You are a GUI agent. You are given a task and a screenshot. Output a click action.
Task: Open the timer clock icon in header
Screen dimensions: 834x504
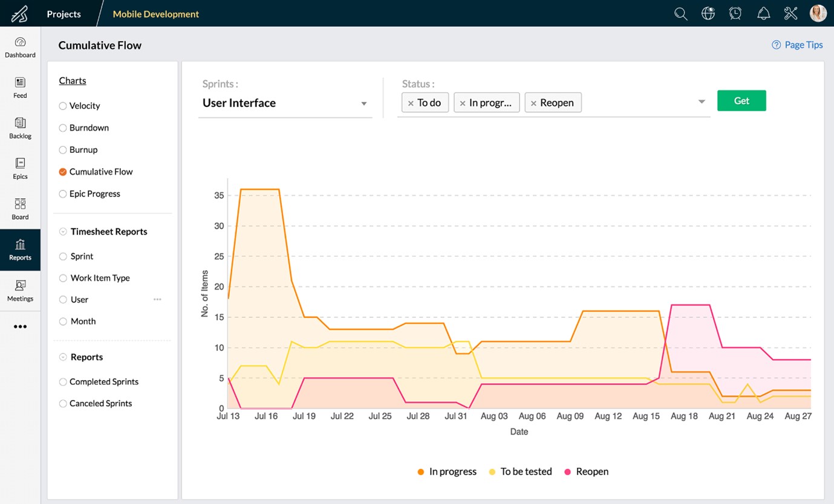click(735, 14)
